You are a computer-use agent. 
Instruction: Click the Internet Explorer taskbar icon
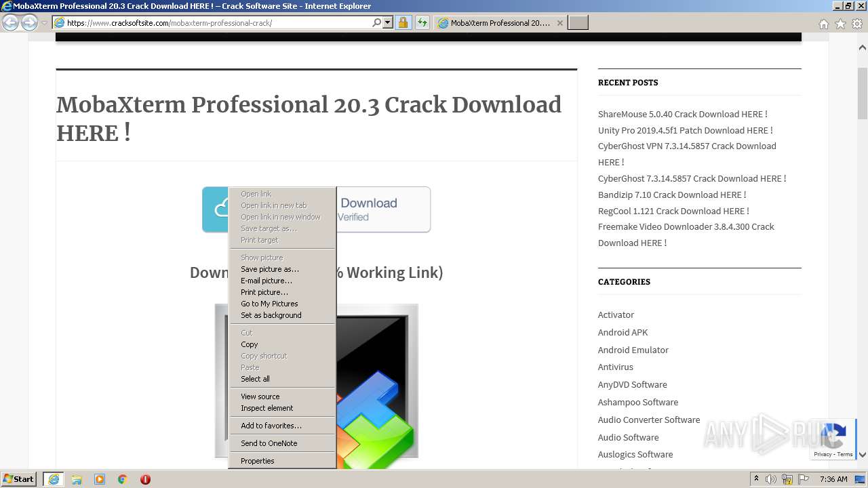(x=54, y=479)
